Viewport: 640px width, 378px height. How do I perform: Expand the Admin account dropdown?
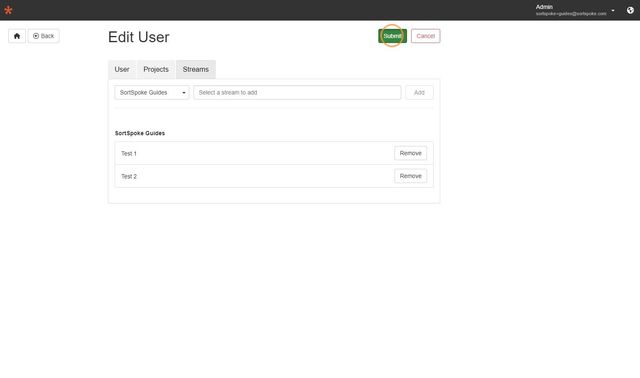(575, 10)
